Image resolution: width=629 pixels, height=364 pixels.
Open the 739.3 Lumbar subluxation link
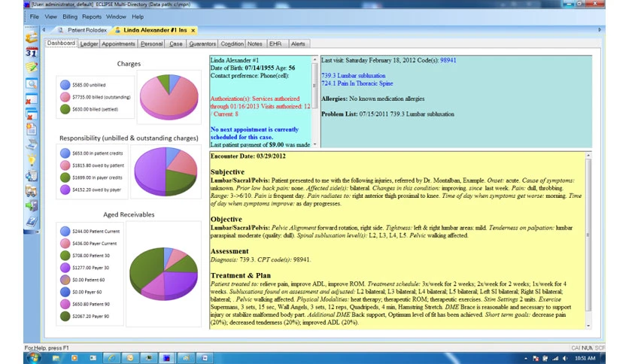pyautogui.click(x=354, y=75)
